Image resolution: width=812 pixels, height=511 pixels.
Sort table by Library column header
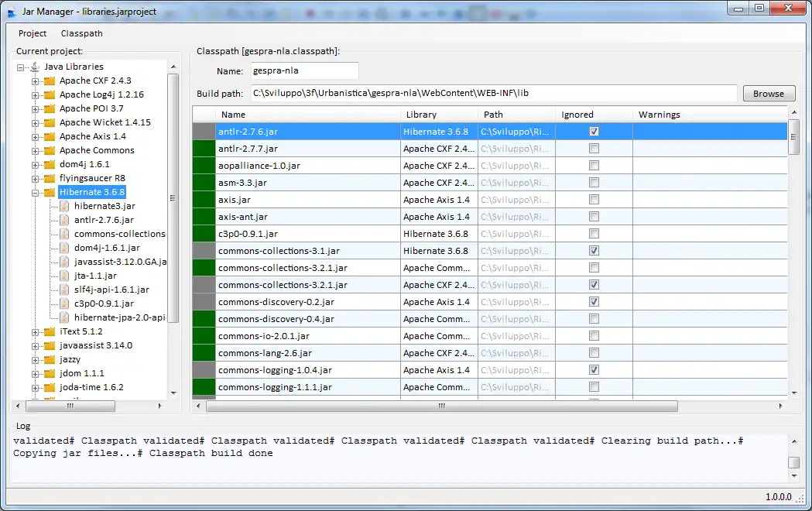[x=439, y=115]
